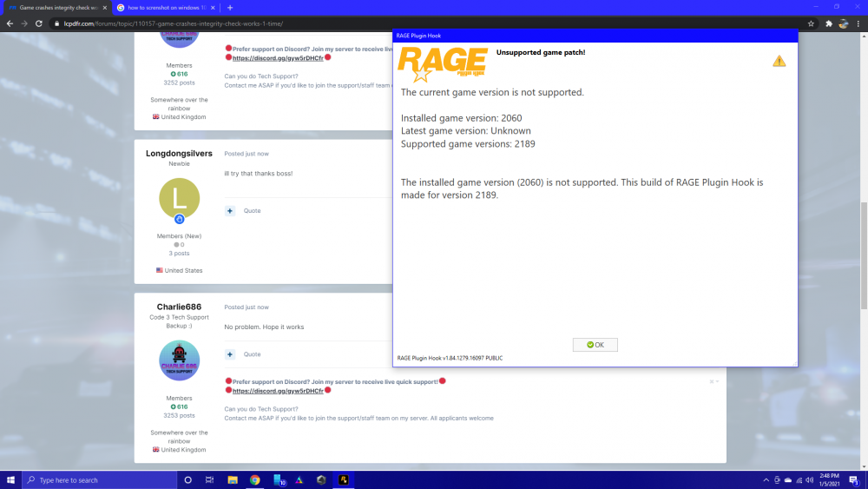Go forward in the browser

(24, 23)
